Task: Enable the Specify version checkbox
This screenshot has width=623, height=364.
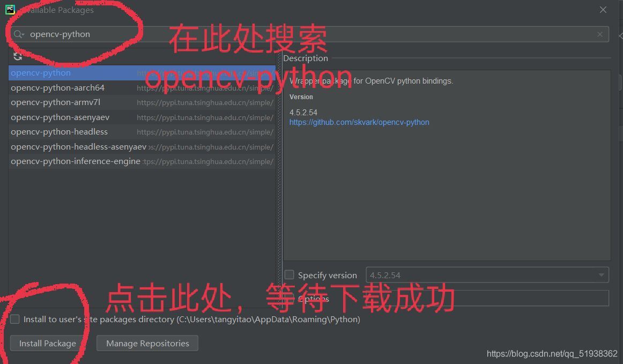Action: (290, 275)
